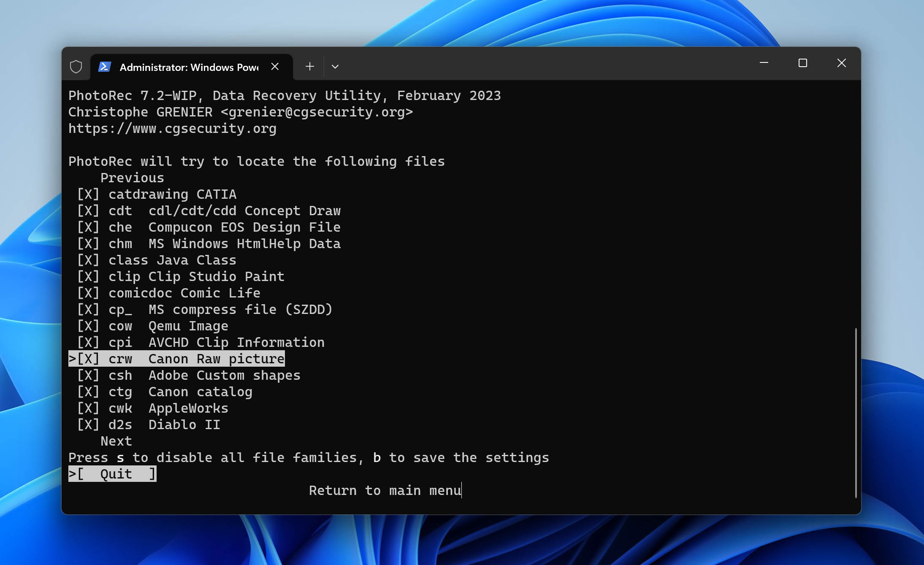Toggle the d2s Diablo II checkbox
Viewport: 924px width, 565px height.
(x=88, y=424)
